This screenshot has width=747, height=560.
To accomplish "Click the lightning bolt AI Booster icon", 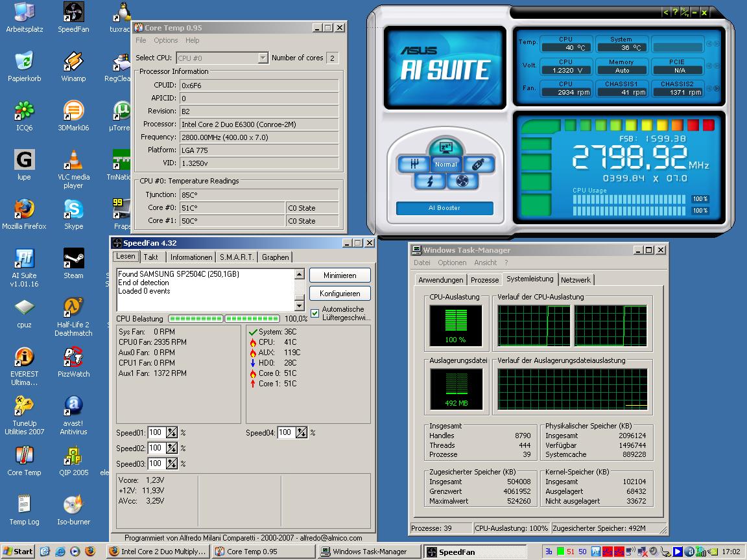I will tap(430, 181).
